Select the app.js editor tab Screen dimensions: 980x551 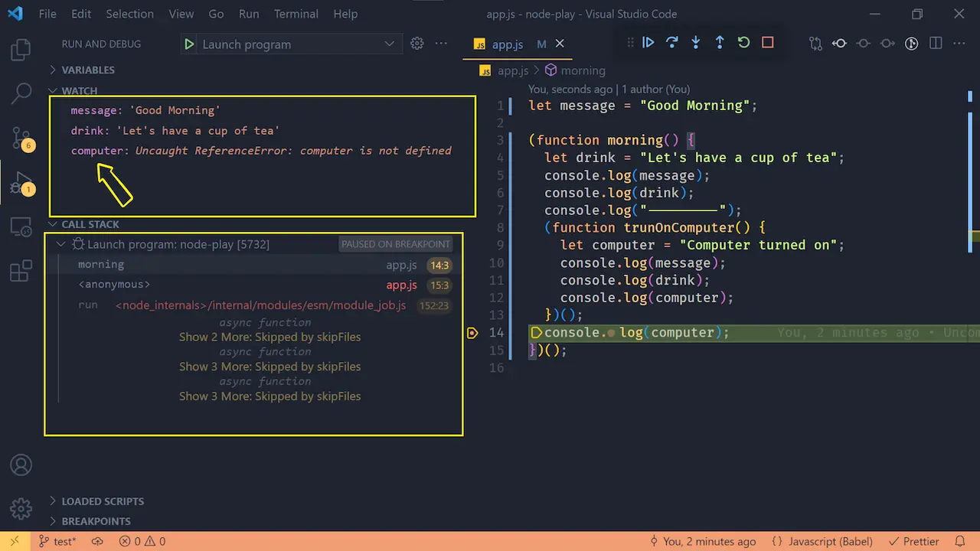(x=517, y=44)
